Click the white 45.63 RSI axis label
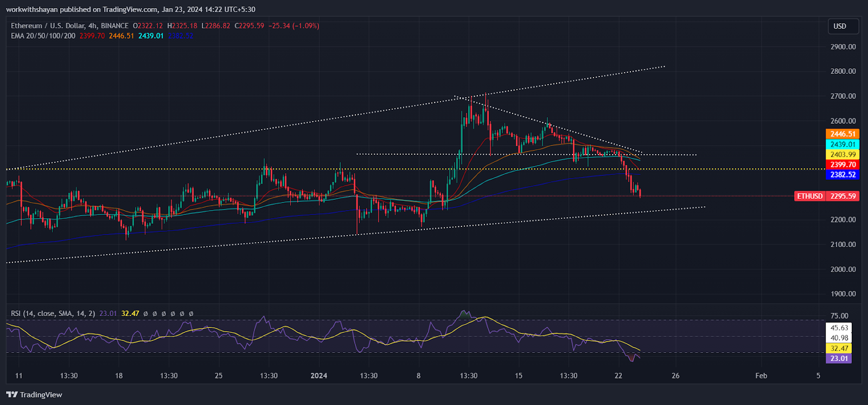 pos(839,328)
